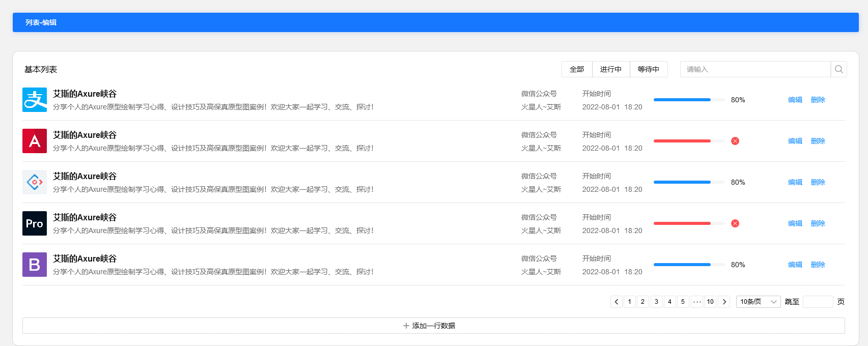Image resolution: width=868 pixels, height=346 pixels.
Task: Click 编辑 in the Alipay row
Action: pos(795,100)
